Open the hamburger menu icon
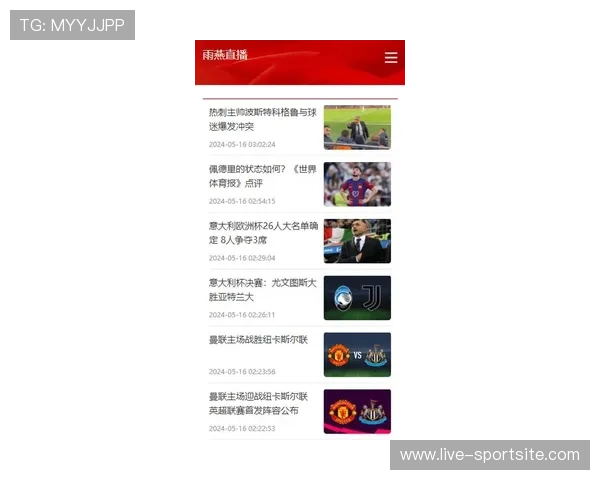The height and width of the screenshot is (480, 600). point(391,57)
